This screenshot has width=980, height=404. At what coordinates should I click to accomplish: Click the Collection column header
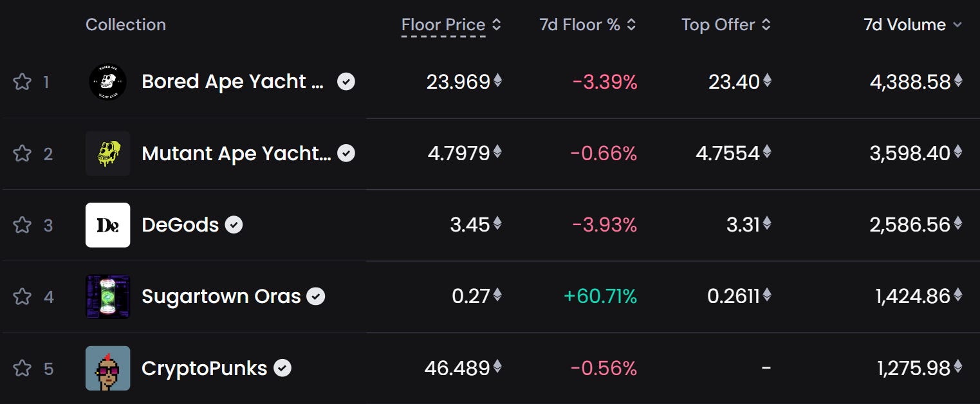[125, 24]
